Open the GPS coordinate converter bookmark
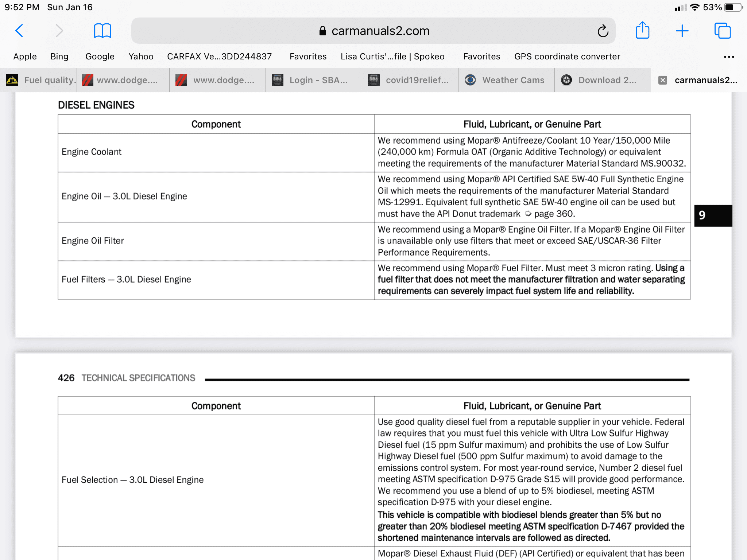Screen dimensions: 747x560 tap(567, 57)
